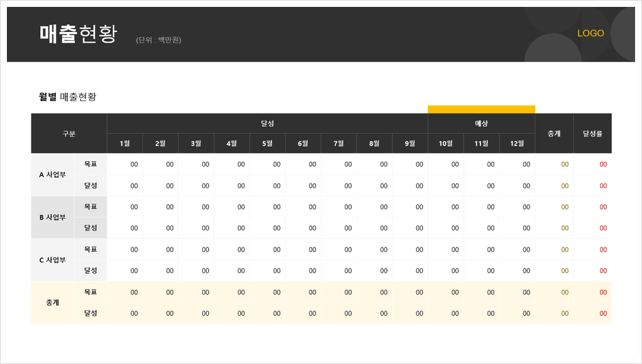Click the 예상 group header cell
This screenshot has height=364, width=642.
(x=481, y=124)
